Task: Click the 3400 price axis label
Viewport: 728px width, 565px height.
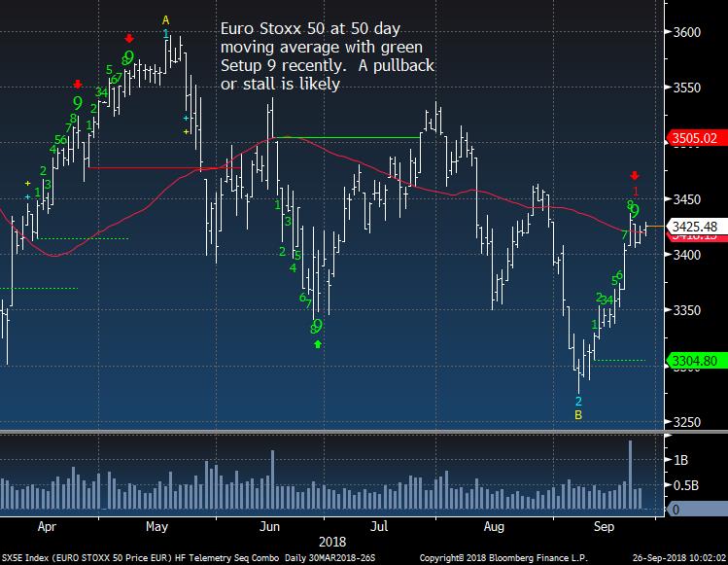Action: pyautogui.click(x=686, y=255)
